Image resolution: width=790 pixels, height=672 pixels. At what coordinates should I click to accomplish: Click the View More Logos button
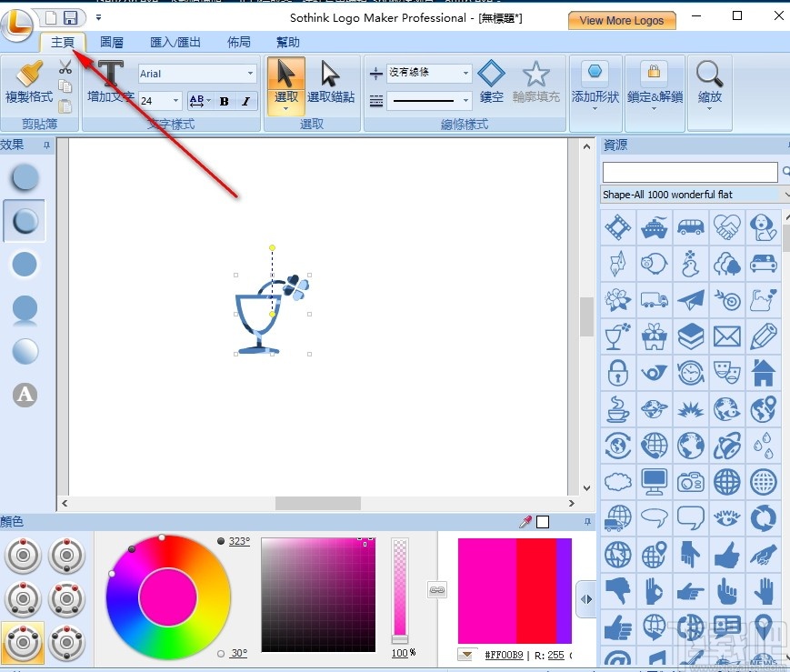pyautogui.click(x=622, y=19)
